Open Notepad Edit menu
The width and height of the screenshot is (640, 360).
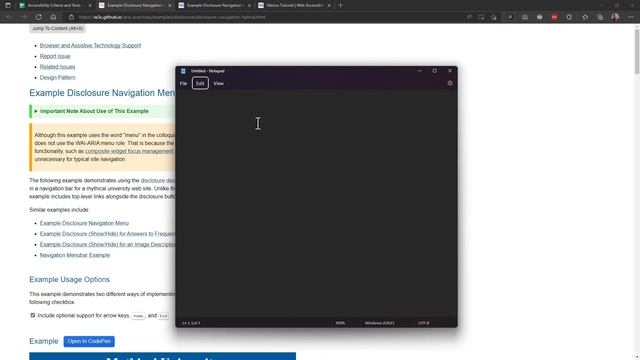200,83
